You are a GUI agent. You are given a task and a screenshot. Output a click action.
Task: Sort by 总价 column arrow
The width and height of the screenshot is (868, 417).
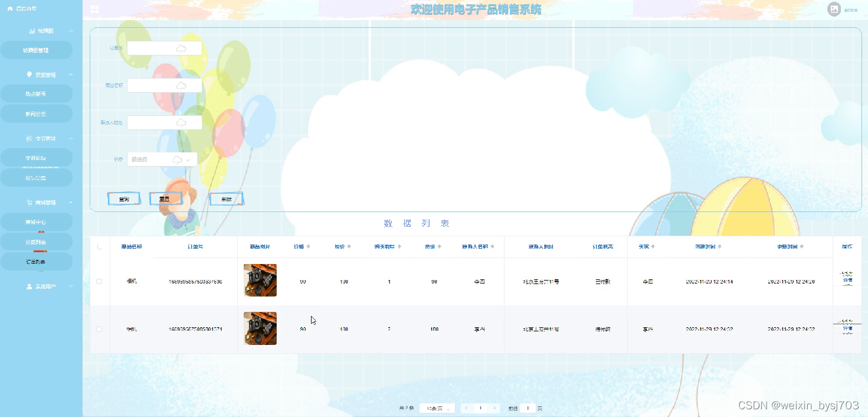click(x=439, y=246)
